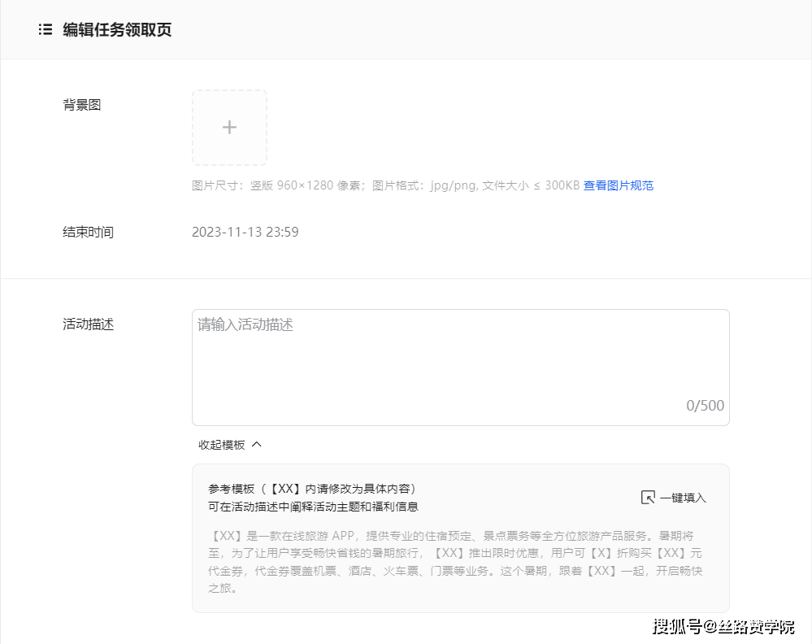Viewport: 812px width, 644px height.
Task: Click the 一键填入 arrow icon
Action: [648, 498]
